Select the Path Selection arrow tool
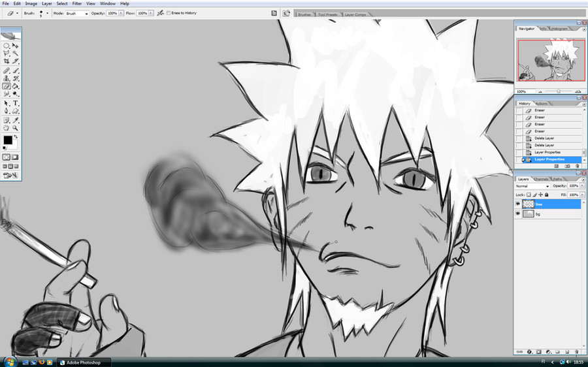The image size is (588, 367). (x=7, y=103)
